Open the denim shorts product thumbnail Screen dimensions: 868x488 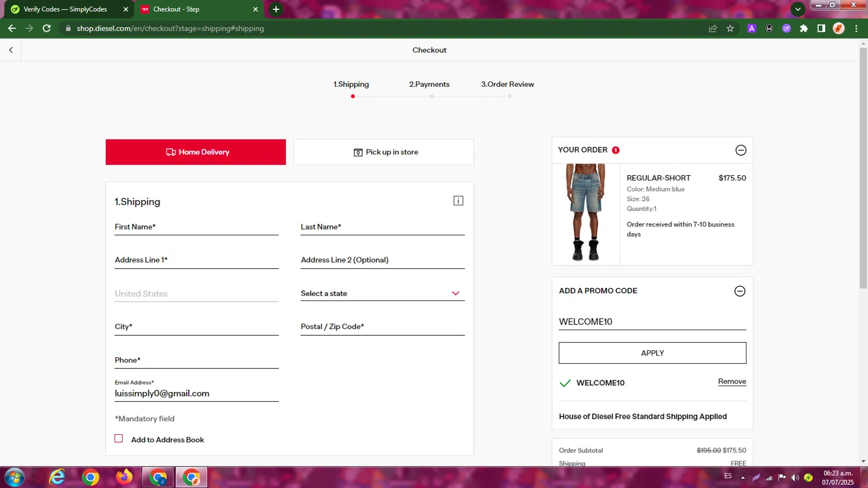point(586,214)
